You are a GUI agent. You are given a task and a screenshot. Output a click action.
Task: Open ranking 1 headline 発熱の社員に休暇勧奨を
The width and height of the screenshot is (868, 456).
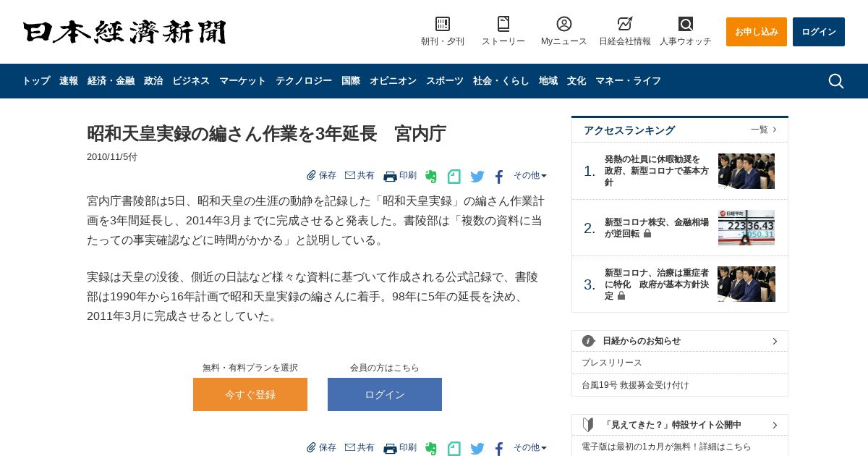tap(657, 171)
